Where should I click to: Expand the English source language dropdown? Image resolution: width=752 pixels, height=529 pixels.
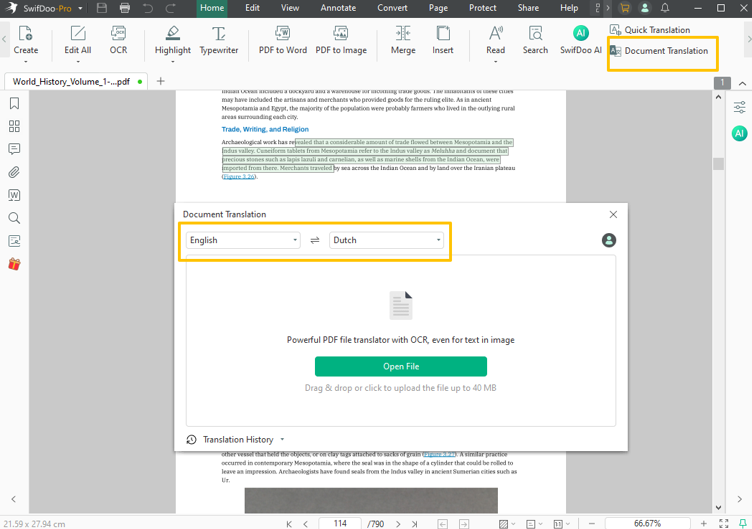(x=243, y=240)
